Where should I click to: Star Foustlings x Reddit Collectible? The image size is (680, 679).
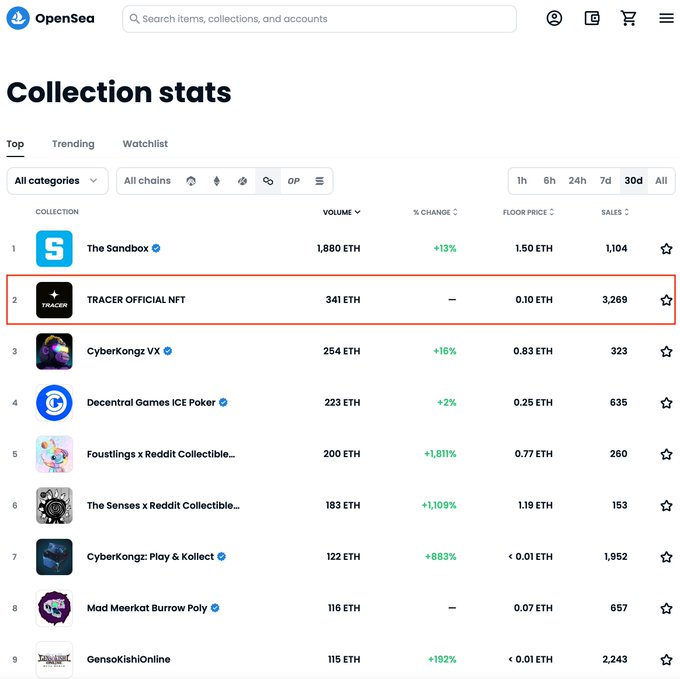coord(666,454)
